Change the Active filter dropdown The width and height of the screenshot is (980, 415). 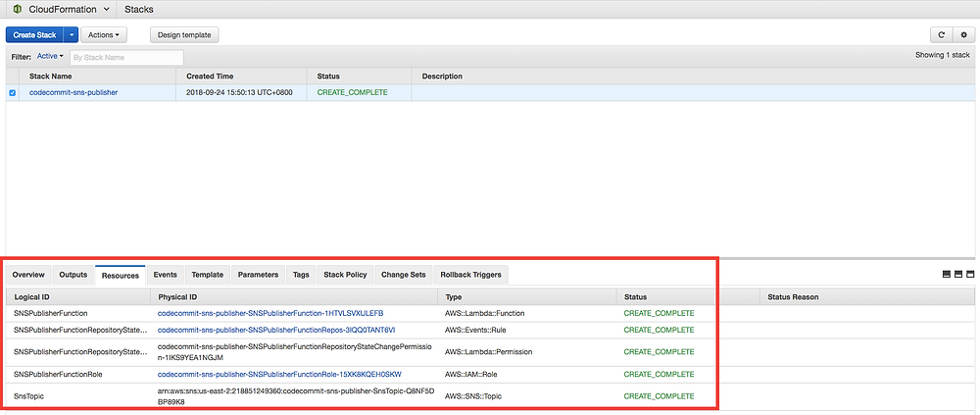tap(50, 56)
